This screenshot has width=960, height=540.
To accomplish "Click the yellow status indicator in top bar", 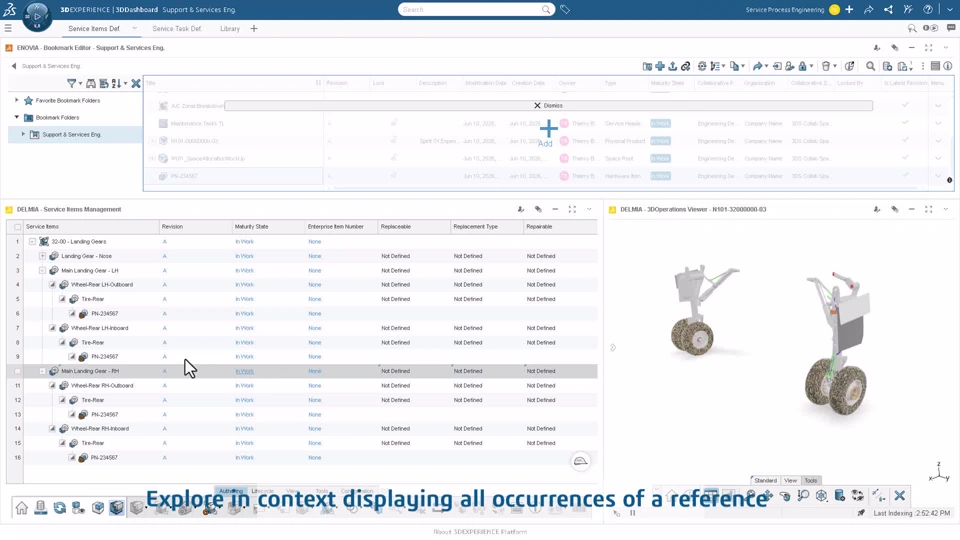I will tap(834, 9).
